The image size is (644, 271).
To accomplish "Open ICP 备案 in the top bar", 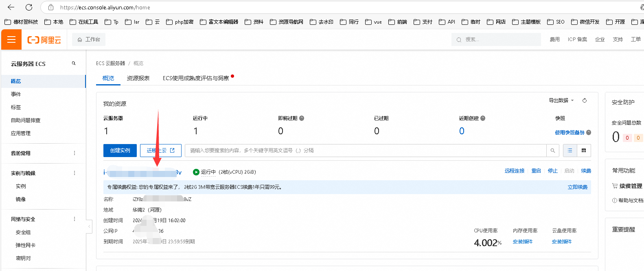I will click(x=577, y=39).
